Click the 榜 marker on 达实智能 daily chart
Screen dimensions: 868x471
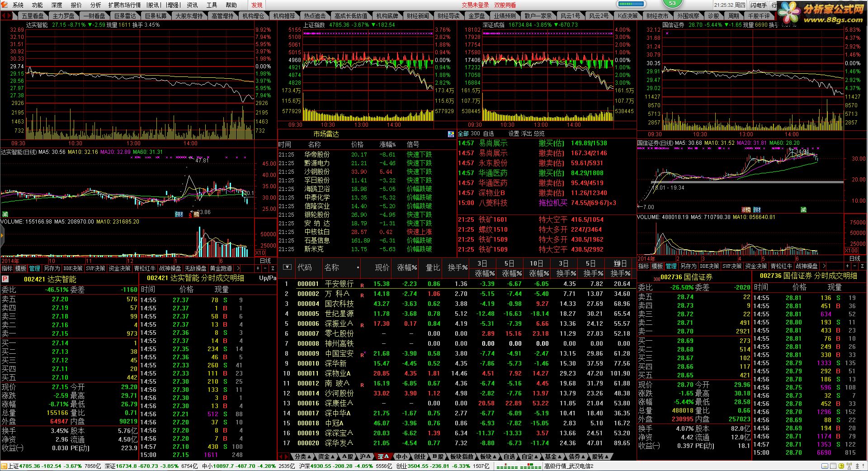click(196, 214)
